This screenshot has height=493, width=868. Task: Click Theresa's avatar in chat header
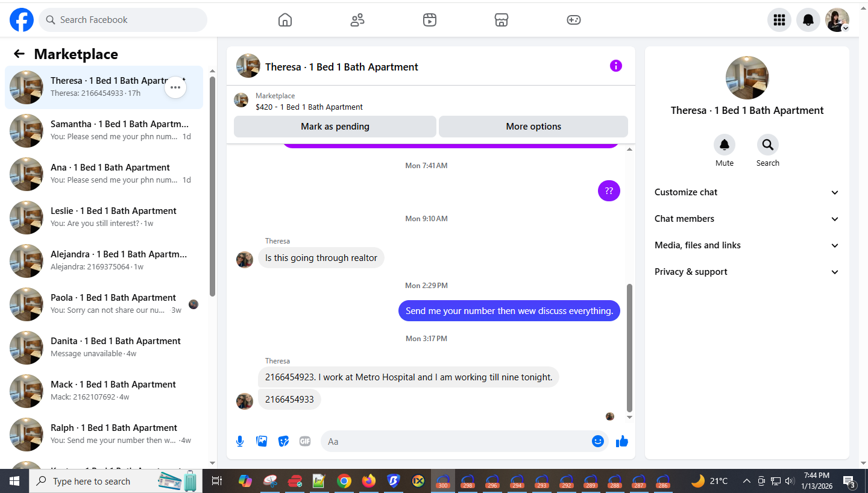[x=248, y=66]
